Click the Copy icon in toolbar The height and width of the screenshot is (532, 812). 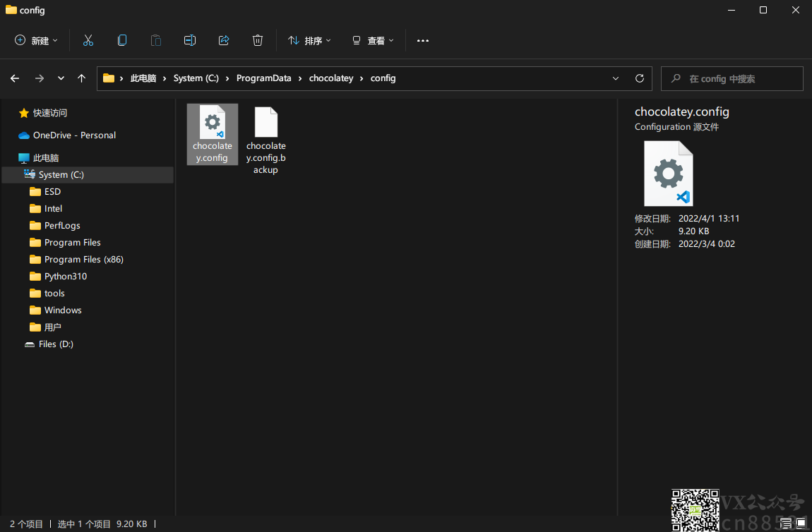coord(122,40)
